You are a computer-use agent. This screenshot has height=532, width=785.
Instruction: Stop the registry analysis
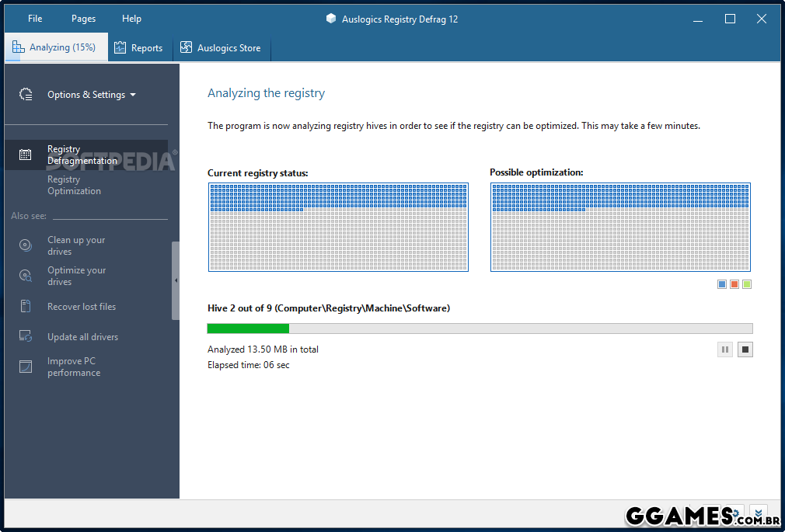tap(745, 349)
